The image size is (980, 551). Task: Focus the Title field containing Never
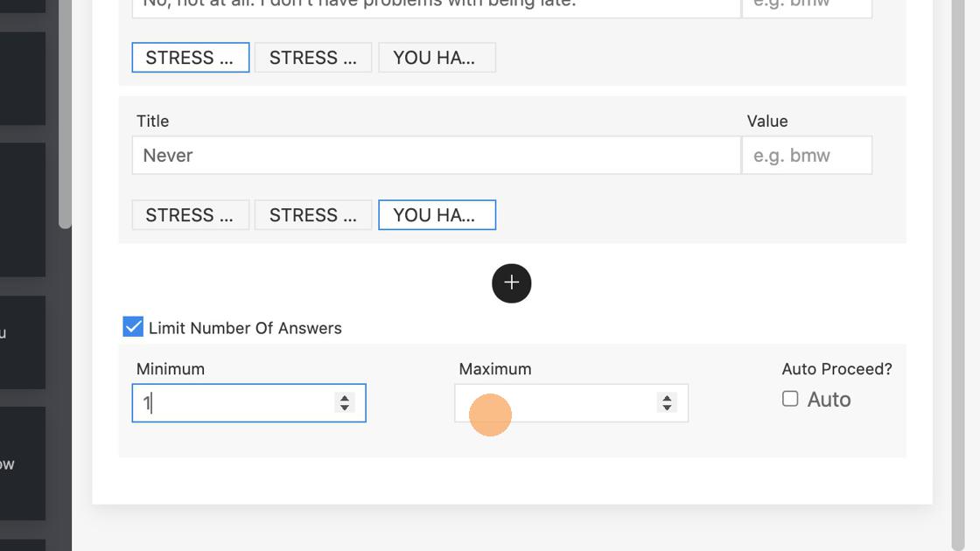click(x=436, y=156)
